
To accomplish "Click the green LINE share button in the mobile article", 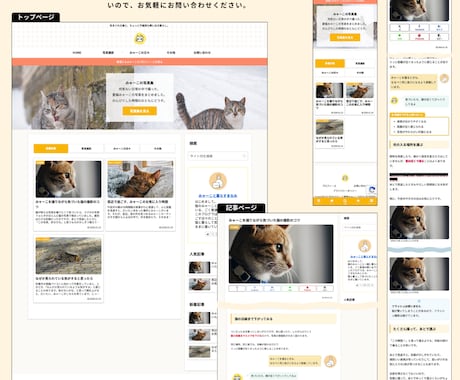I will tap(399, 37).
